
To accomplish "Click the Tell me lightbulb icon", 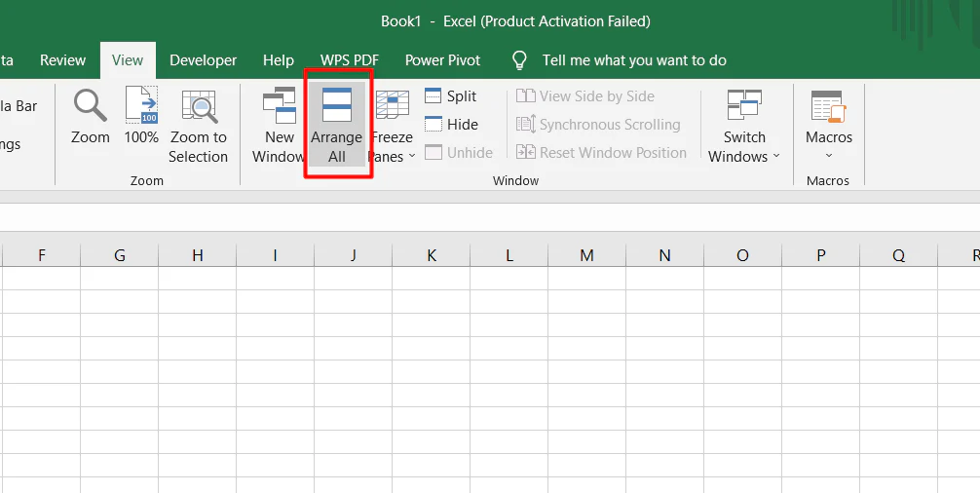I will coord(520,60).
